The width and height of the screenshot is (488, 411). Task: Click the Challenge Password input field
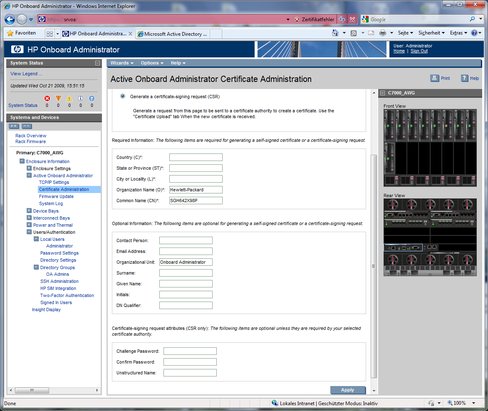pyautogui.click(x=190, y=351)
